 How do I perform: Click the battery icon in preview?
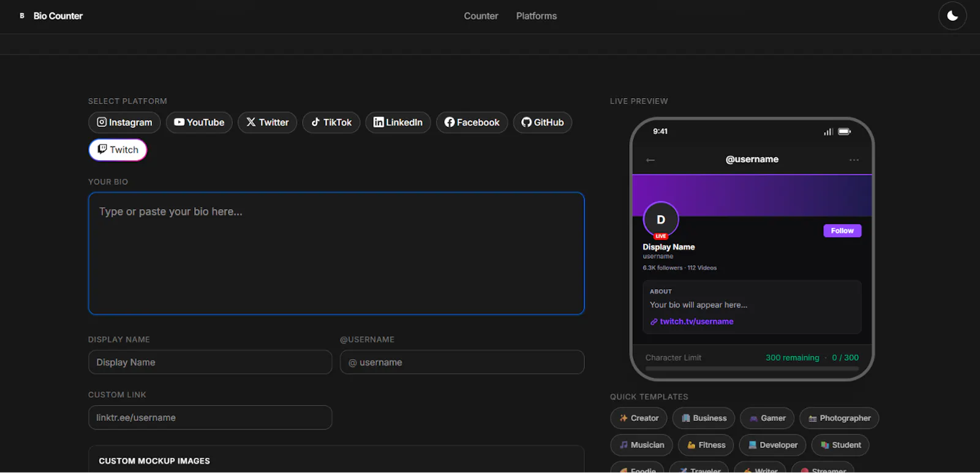point(845,132)
